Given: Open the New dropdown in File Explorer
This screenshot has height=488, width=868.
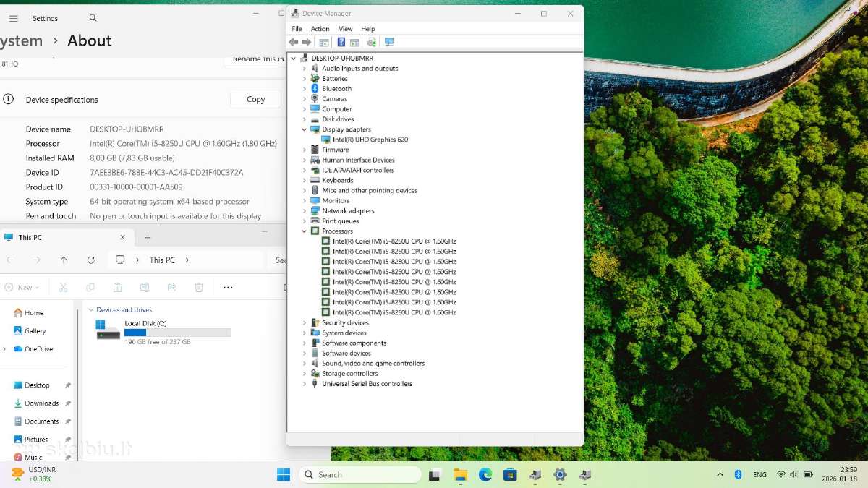Looking at the screenshot, I should tap(22, 287).
